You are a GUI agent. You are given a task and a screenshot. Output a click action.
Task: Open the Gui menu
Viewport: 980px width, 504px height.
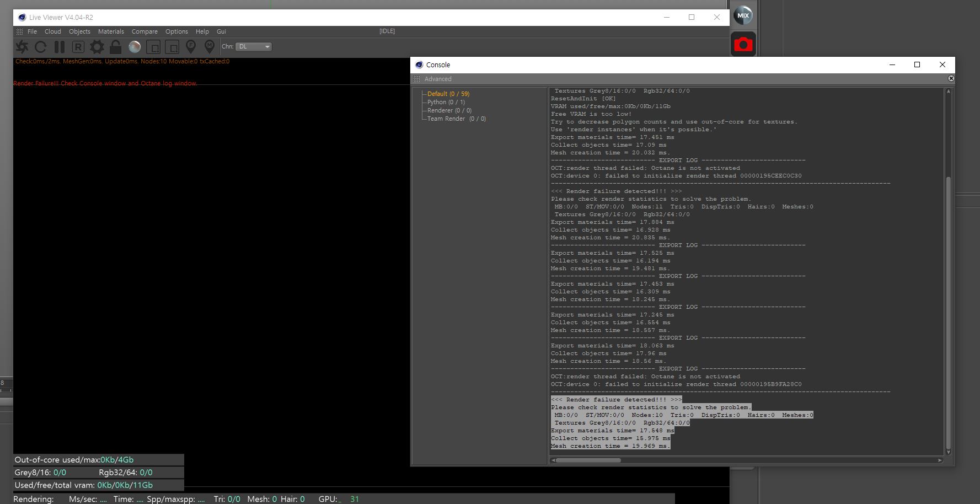coord(221,31)
